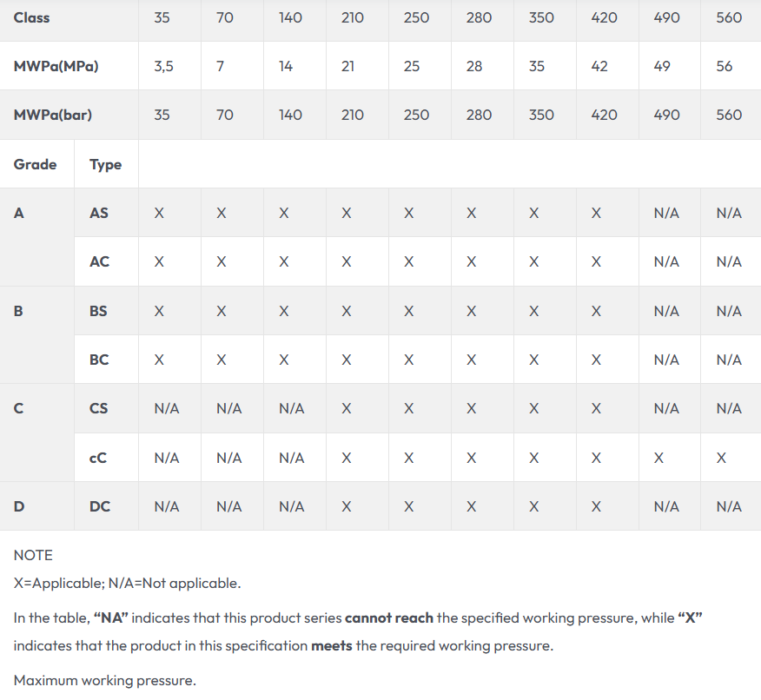This screenshot has height=700, width=761.
Task: Click the BC type cell
Action: 99,360
